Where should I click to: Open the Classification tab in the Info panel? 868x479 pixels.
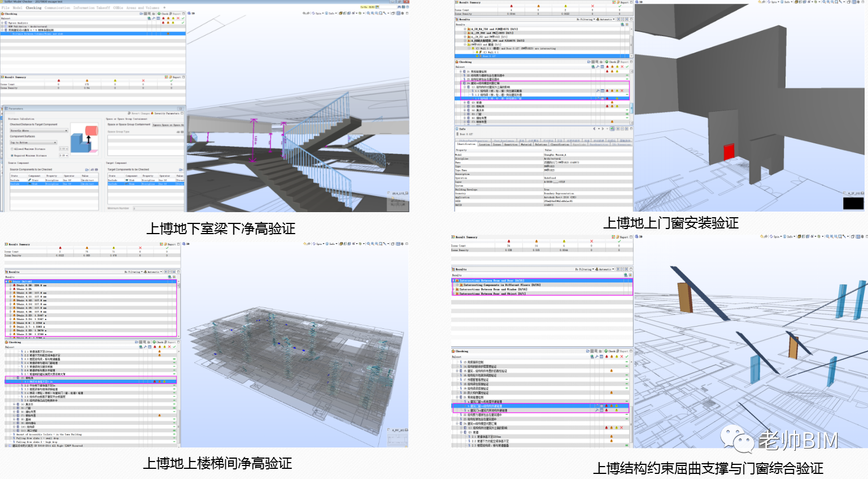point(560,144)
